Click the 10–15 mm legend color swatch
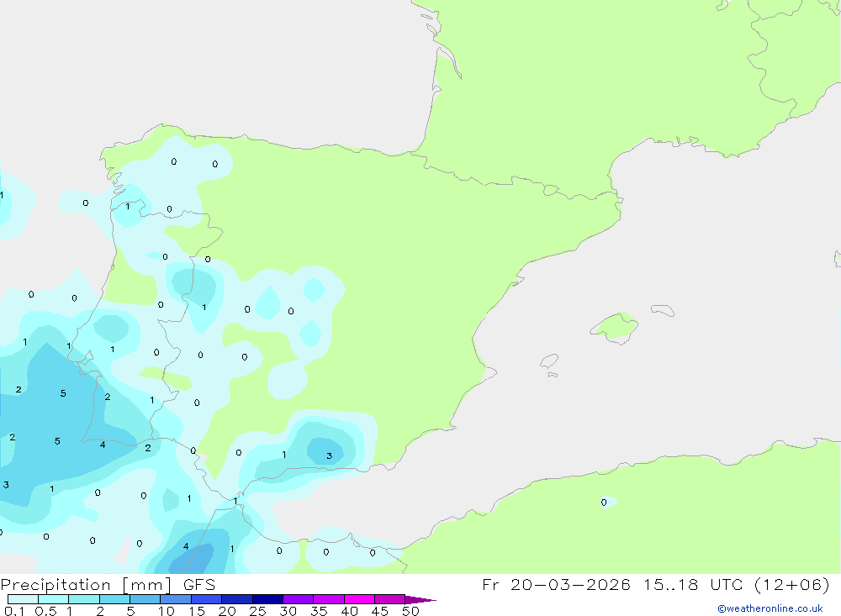This screenshot has width=841, height=616. click(x=176, y=599)
